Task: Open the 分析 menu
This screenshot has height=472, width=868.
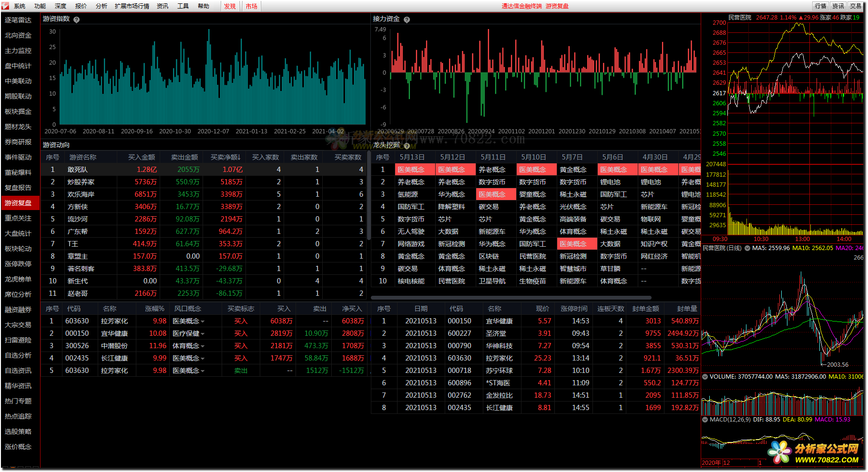Action: point(102,6)
